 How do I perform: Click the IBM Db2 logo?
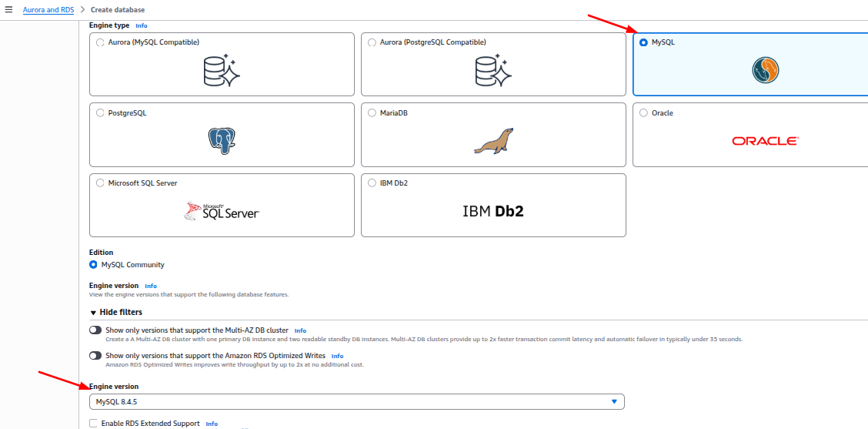coord(493,211)
